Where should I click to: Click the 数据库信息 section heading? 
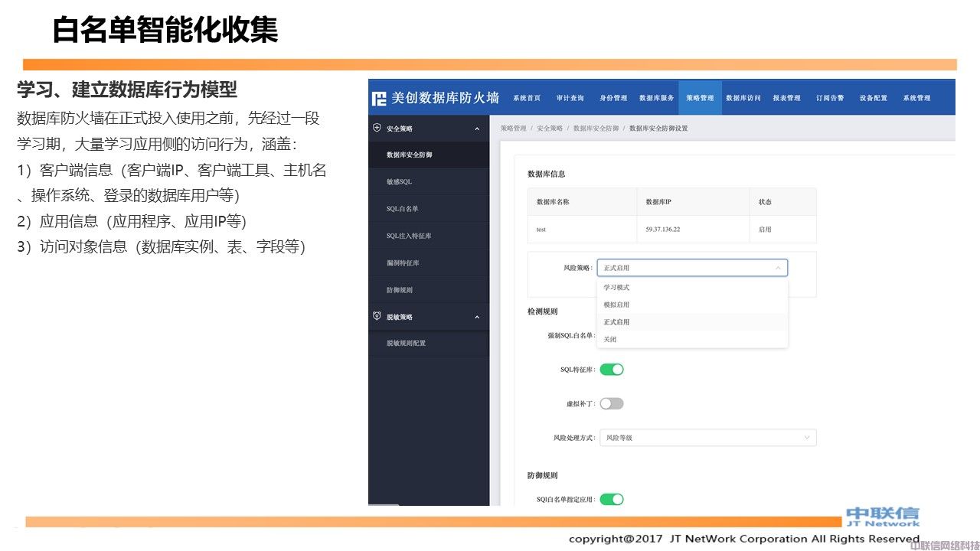point(547,174)
